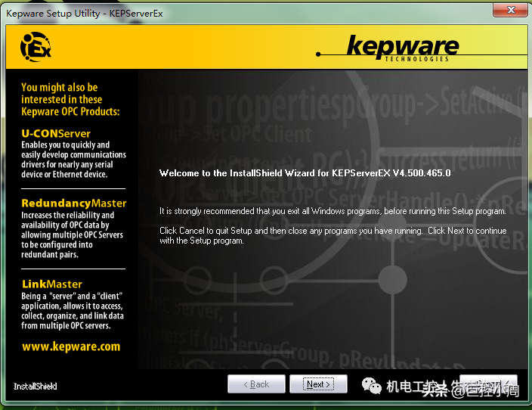The image size is (532, 410).
Task: Click the Next button to continue setup
Action: click(318, 384)
